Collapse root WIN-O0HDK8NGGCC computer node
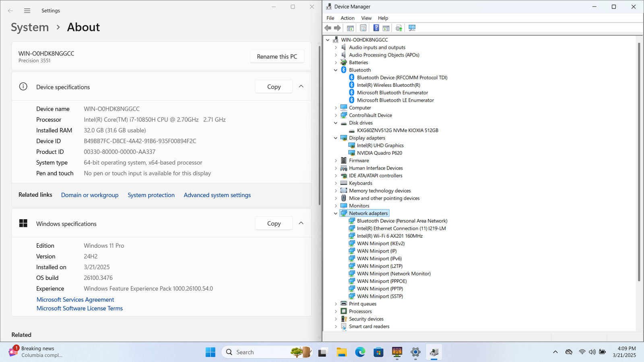644x362 pixels. [328, 40]
